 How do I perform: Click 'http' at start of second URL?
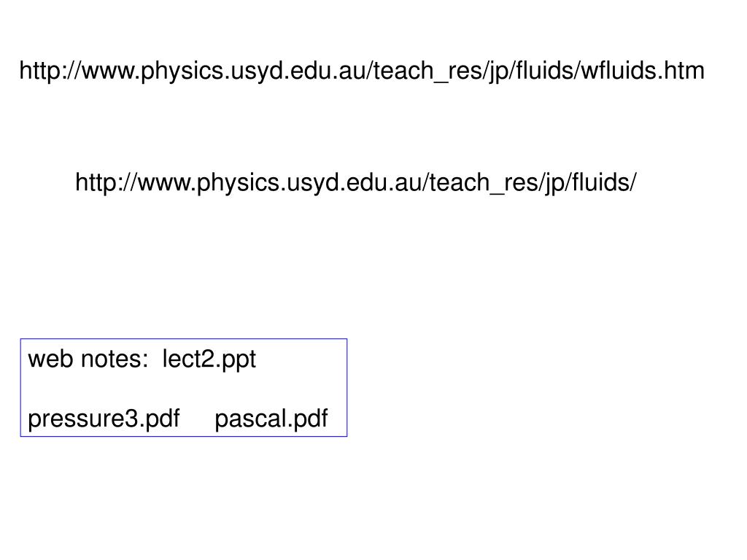(97, 183)
